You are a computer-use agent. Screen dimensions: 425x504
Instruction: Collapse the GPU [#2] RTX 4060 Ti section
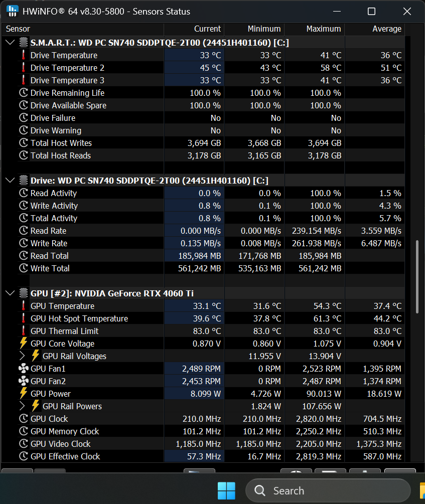tap(10, 293)
